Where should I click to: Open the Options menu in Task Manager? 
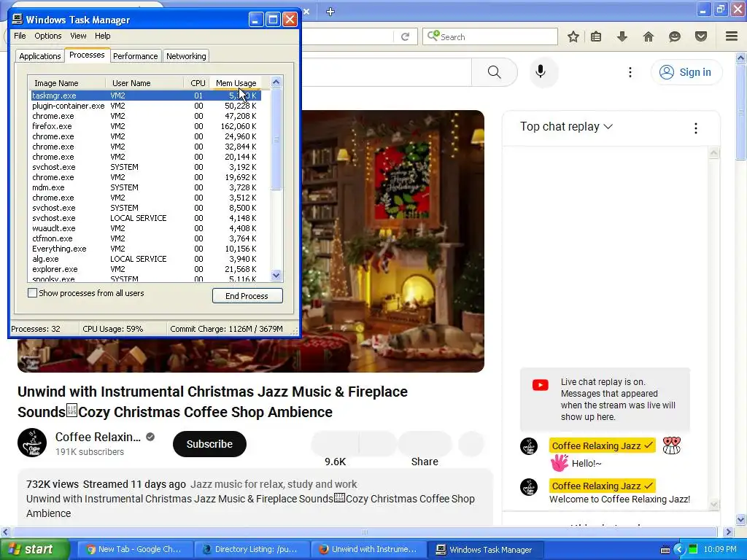click(47, 36)
